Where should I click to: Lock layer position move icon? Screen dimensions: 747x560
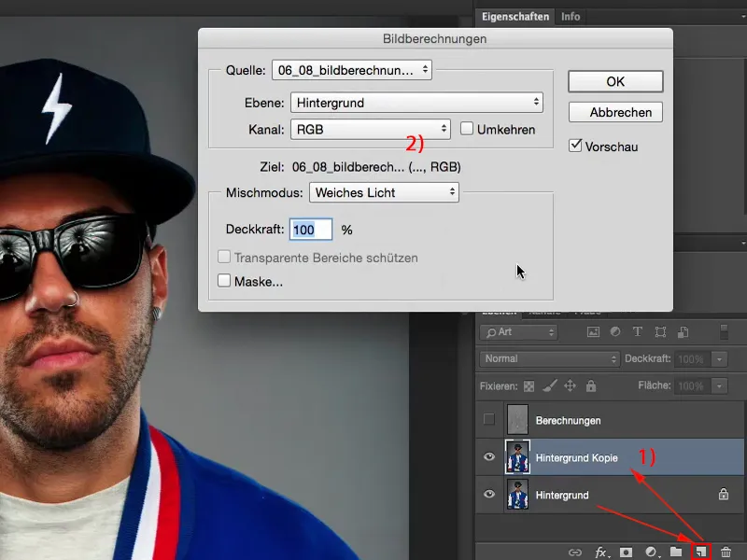571,385
